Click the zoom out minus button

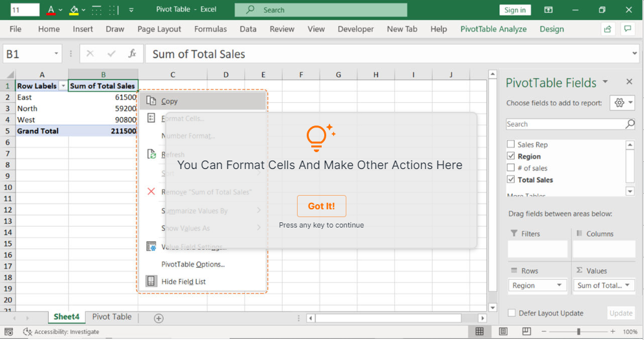tap(544, 332)
